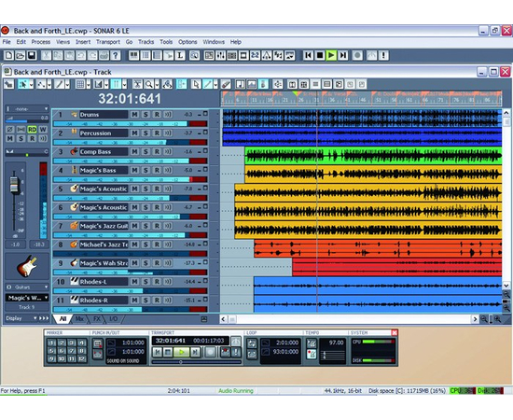Screen dimensions: 513x420
Task: Jump to marker 1 in Marker panel
Action: (51, 343)
